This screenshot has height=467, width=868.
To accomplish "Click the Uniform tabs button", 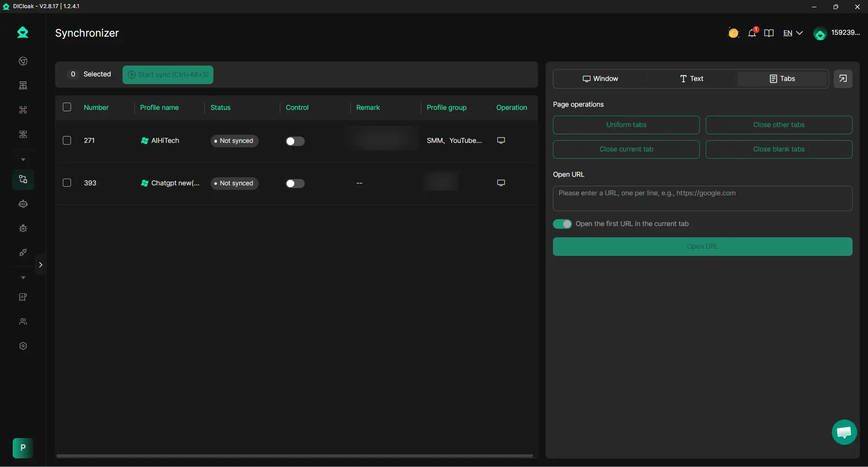I will click(626, 125).
